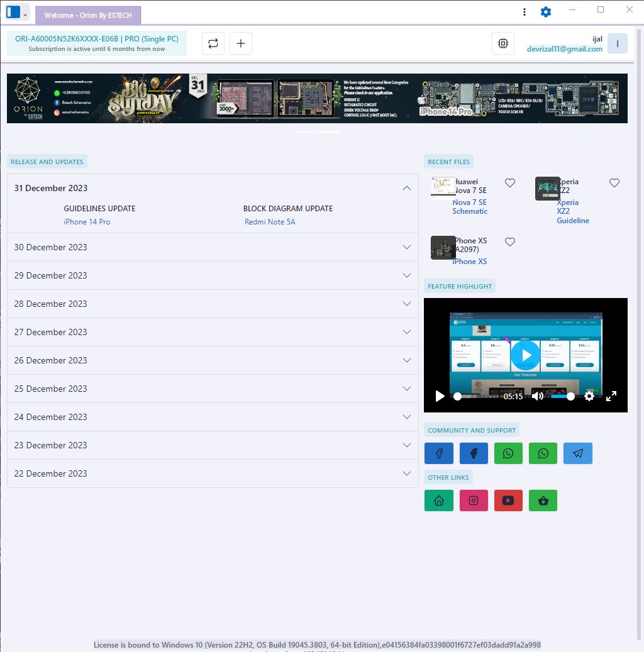Open the iPhone XS recent file link
Image resolution: width=644 pixels, height=652 pixels.
coord(470,261)
